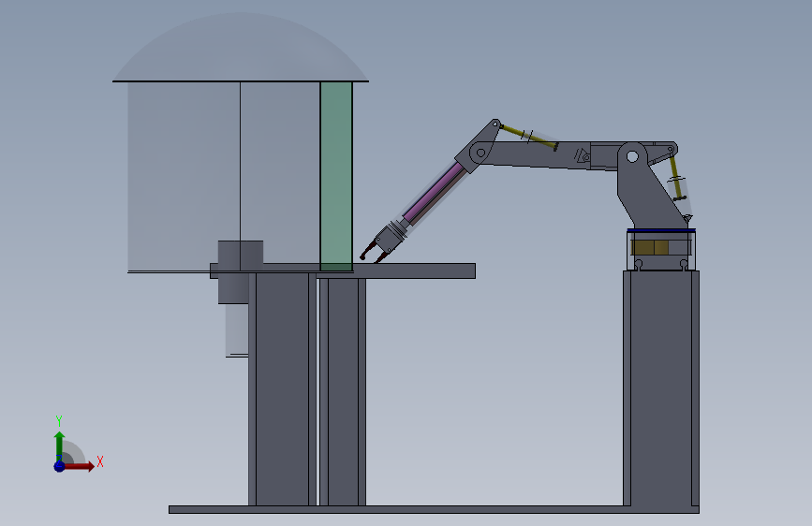Select the robot shoulder pivot hole

click(x=632, y=156)
